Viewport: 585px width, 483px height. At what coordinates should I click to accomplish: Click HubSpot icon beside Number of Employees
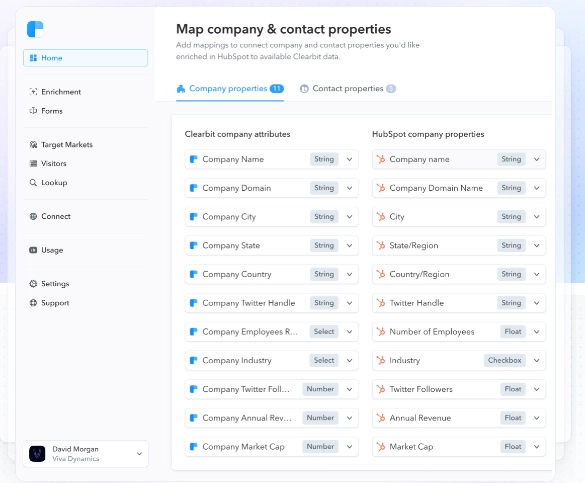coord(381,332)
